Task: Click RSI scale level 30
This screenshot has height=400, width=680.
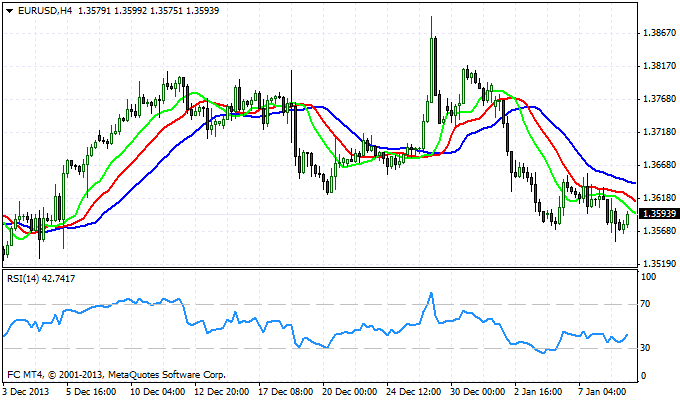Action: [646, 348]
